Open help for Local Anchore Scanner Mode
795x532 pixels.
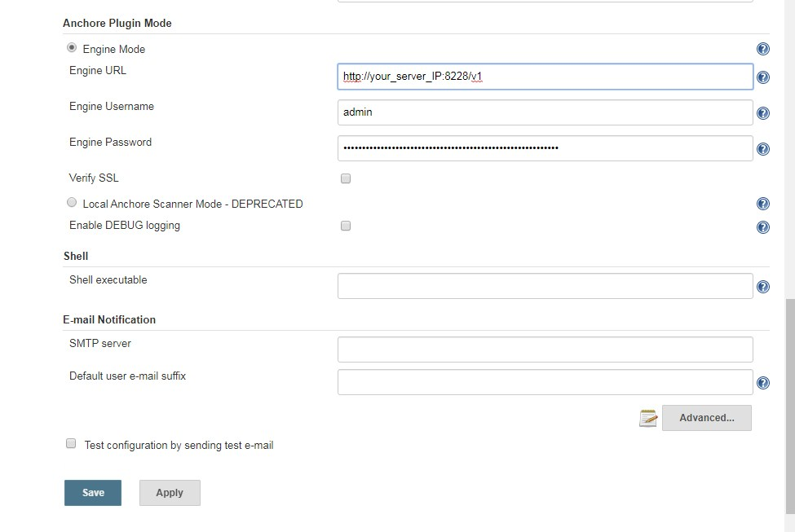pos(762,204)
